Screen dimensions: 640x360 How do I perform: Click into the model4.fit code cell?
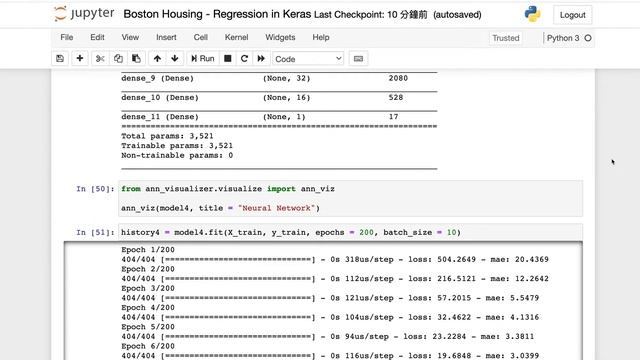pyautogui.click(x=350, y=232)
